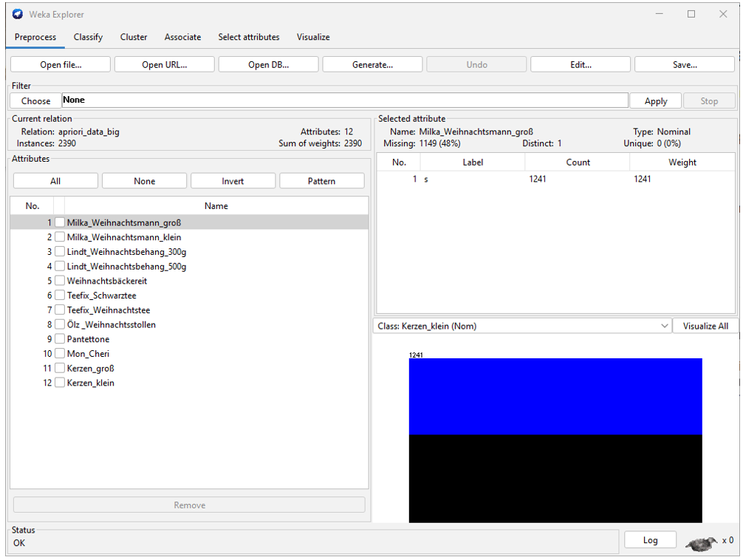Click the Invert selection button
This screenshot has height=560, width=743.
coord(233,181)
